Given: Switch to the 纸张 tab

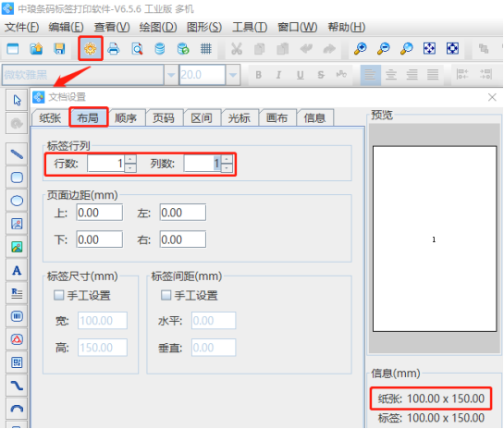Looking at the screenshot, I should tap(50, 118).
